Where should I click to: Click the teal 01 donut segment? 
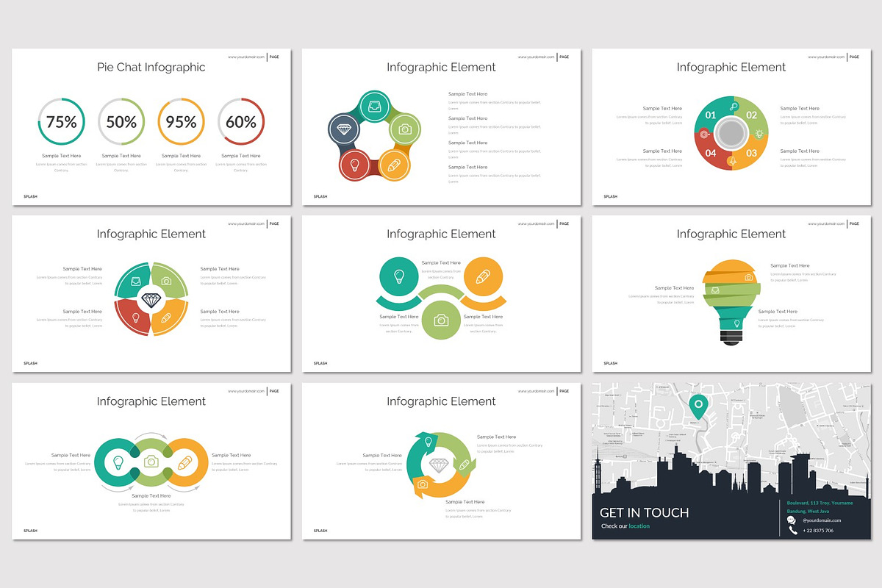coord(711,114)
